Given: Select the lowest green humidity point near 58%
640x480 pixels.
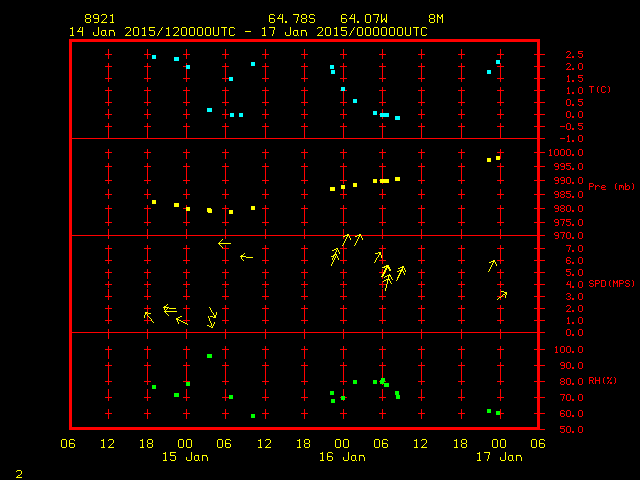Looking at the screenshot, I should [x=253, y=416].
